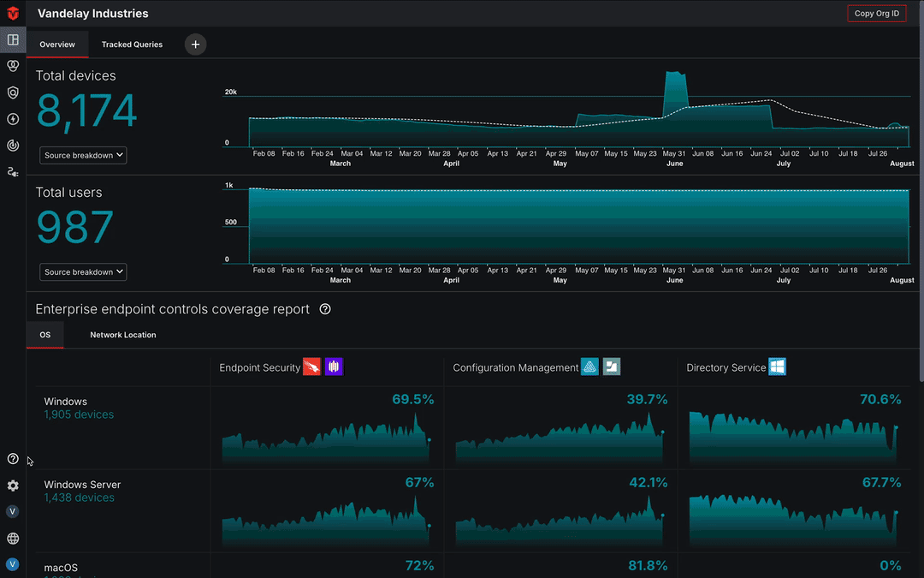Viewport: 924px width, 578px height.
Task: Select the OS tab in coverage report
Action: click(44, 335)
